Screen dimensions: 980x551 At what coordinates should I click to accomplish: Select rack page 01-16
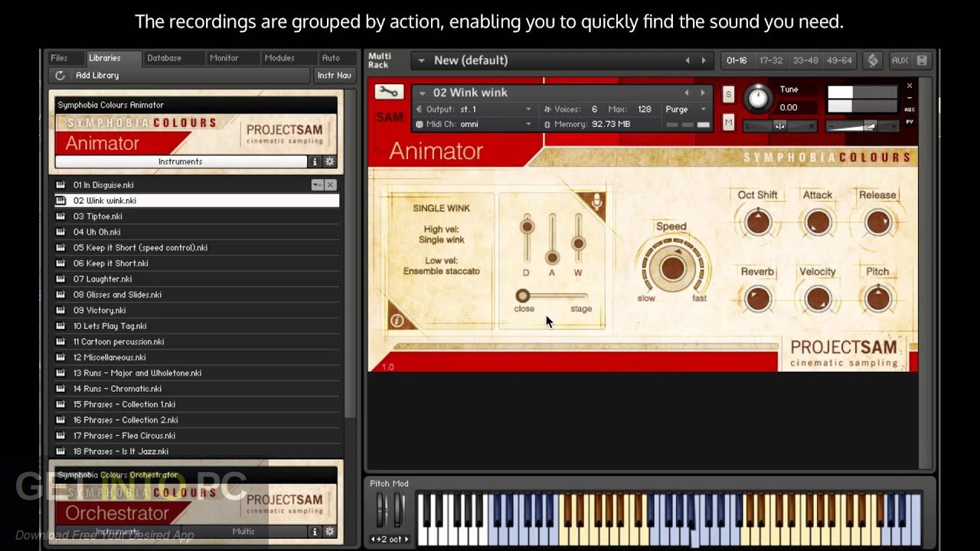click(x=737, y=60)
